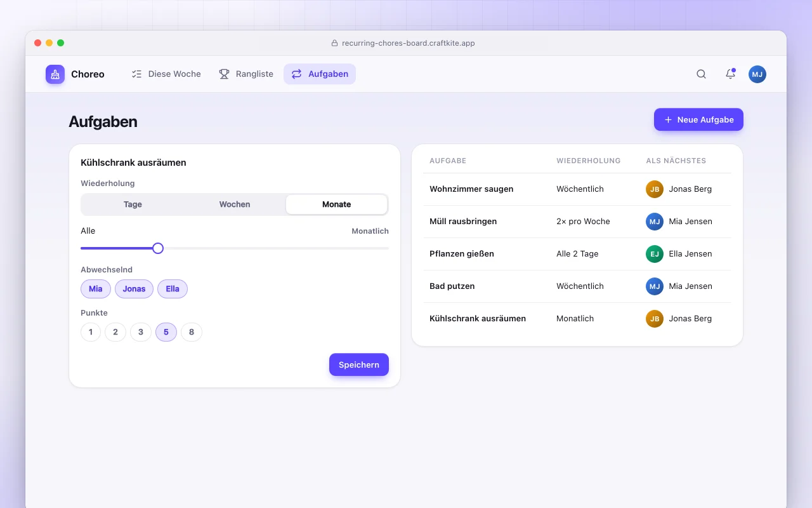Toggle Jonas in rotation chips

click(x=134, y=289)
